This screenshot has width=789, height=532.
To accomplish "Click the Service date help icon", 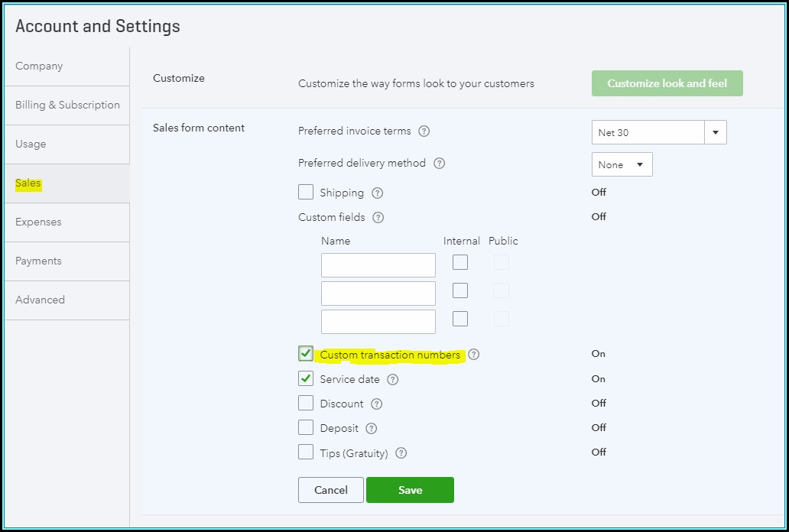I will pyautogui.click(x=393, y=379).
